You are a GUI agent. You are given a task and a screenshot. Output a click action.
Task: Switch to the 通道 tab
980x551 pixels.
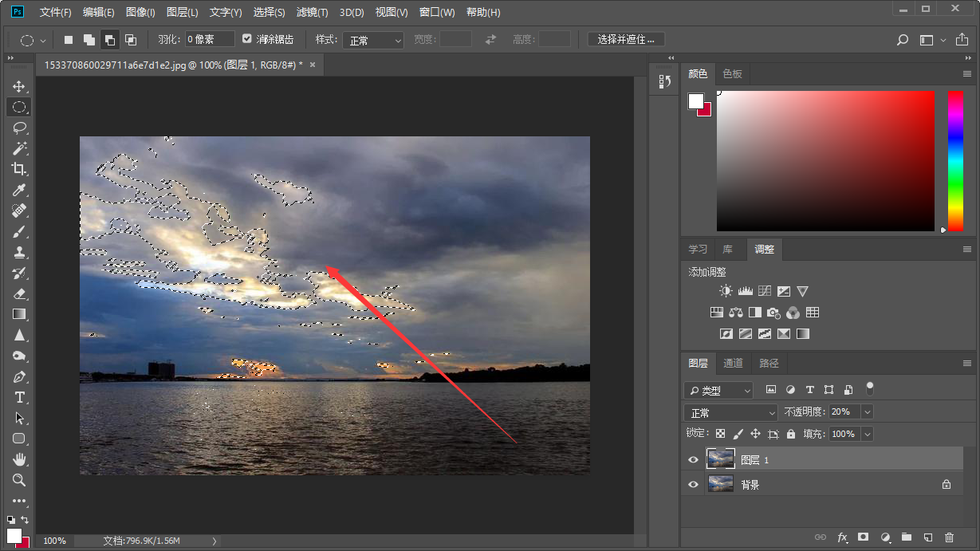733,364
